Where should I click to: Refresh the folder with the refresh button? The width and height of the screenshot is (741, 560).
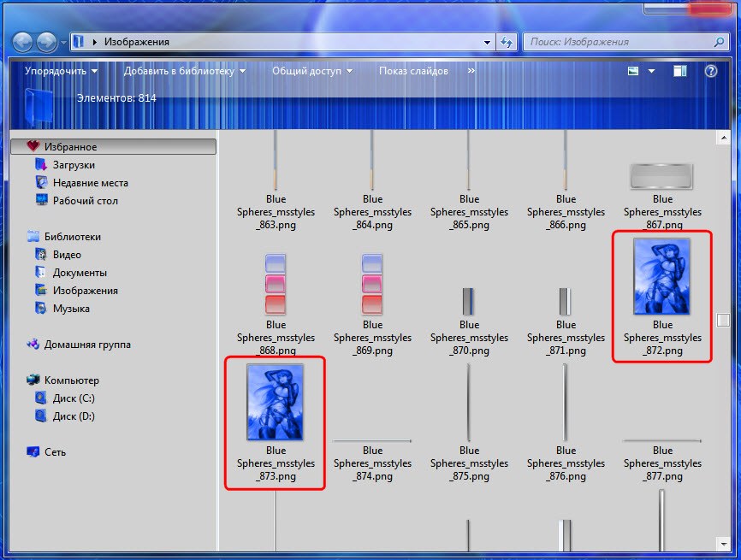pyautogui.click(x=507, y=42)
